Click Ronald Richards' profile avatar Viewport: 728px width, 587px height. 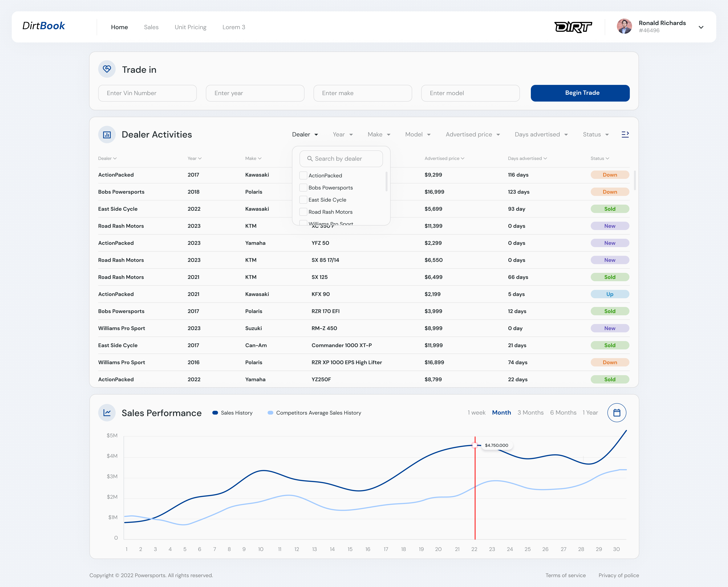[624, 26]
